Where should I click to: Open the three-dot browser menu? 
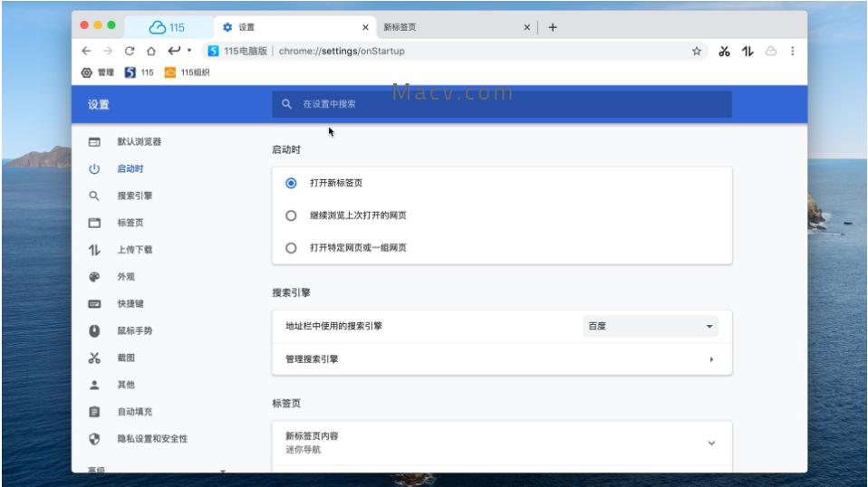point(793,51)
